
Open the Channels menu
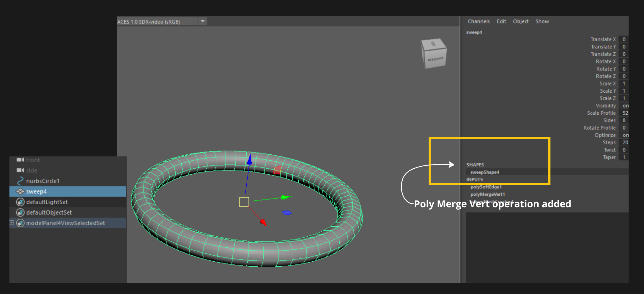[x=478, y=21]
